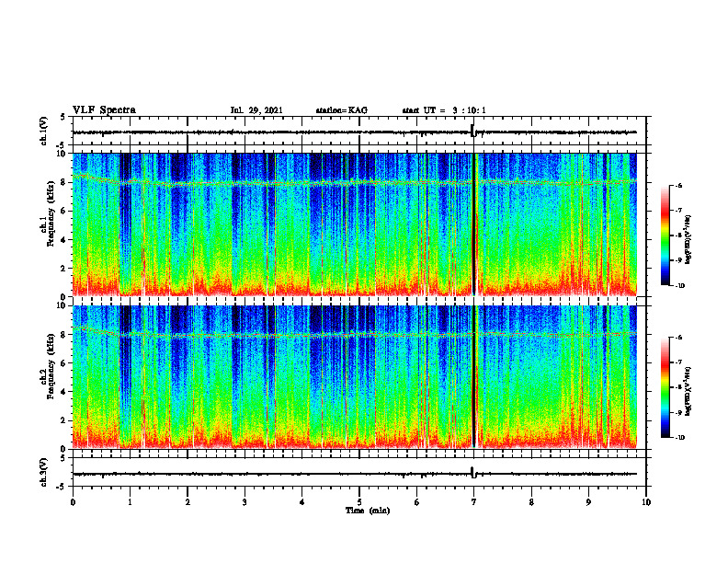Image resolution: width=728 pixels, height=563 pixels.
Task: Click the spike at 7 min in ch.1 waveform
Action: click(x=473, y=131)
